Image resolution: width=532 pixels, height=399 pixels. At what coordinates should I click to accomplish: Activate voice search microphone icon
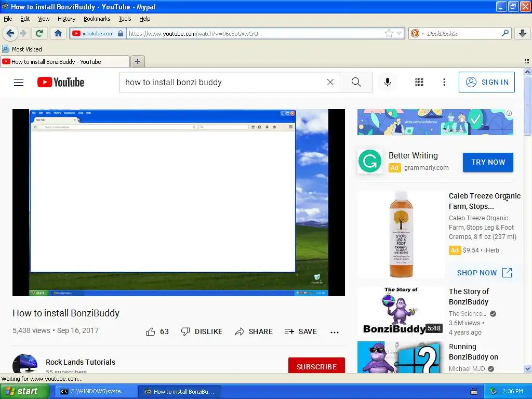(387, 82)
